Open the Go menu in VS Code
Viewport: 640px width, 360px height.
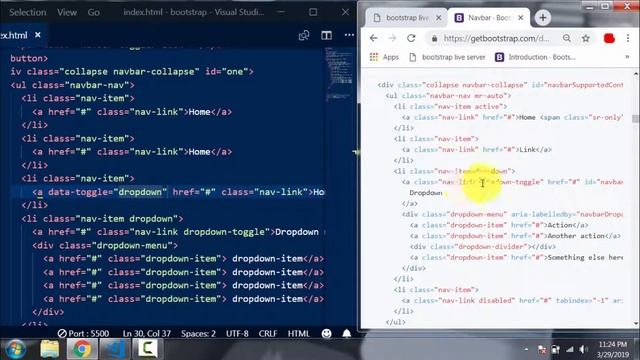[x=93, y=12]
